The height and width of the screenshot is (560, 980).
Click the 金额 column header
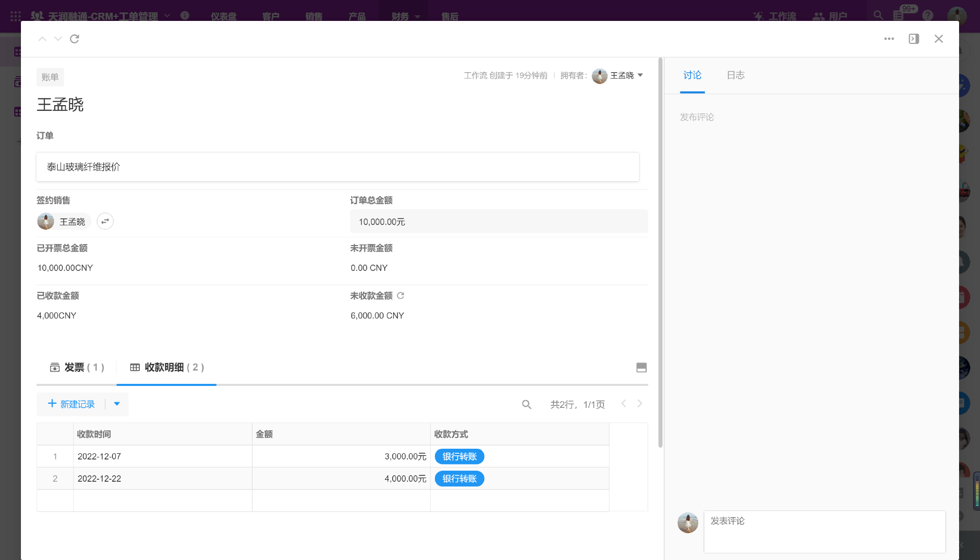click(x=341, y=434)
